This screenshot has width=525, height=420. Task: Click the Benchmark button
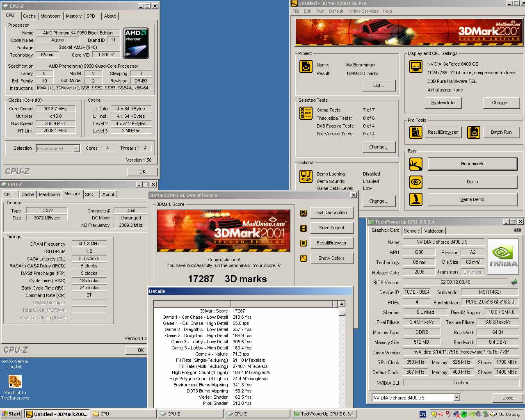click(x=472, y=164)
